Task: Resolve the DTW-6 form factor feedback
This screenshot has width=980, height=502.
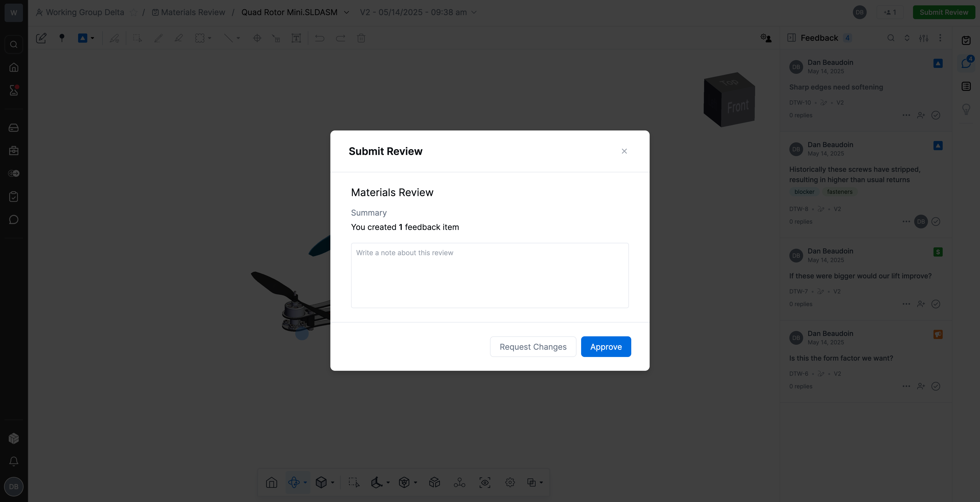Action: click(x=936, y=386)
